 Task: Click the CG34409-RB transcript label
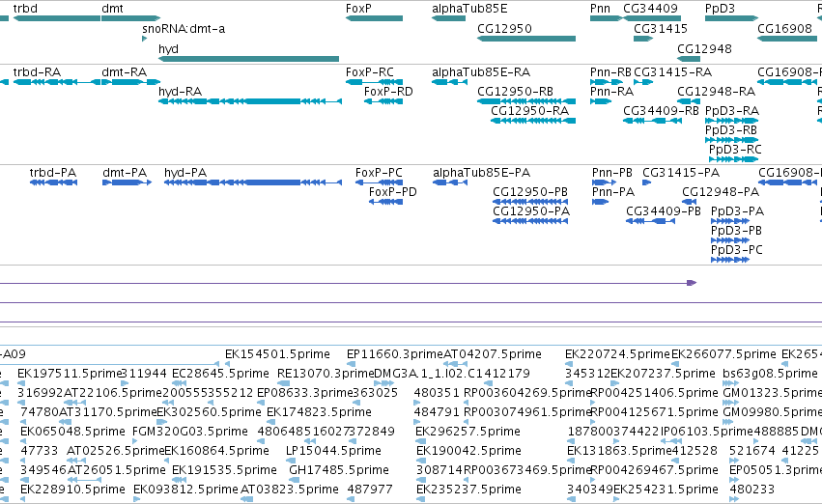661,111
